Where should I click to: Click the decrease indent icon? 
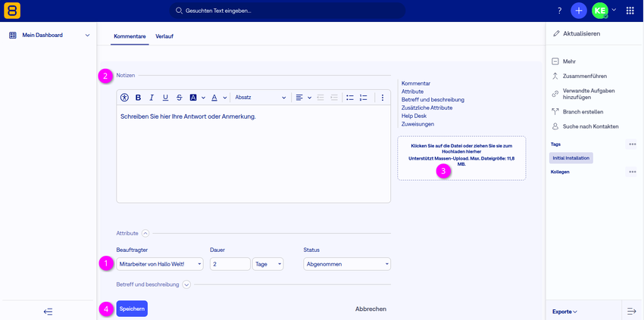tap(320, 98)
